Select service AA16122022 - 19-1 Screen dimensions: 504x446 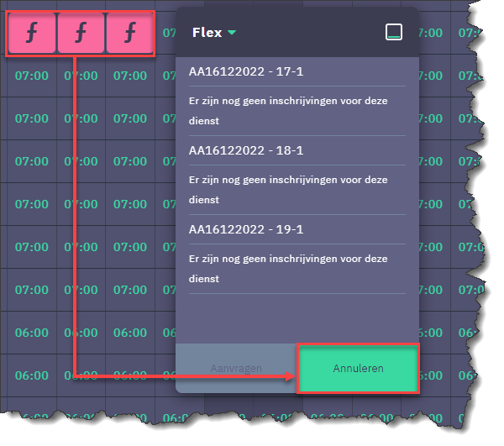click(246, 229)
